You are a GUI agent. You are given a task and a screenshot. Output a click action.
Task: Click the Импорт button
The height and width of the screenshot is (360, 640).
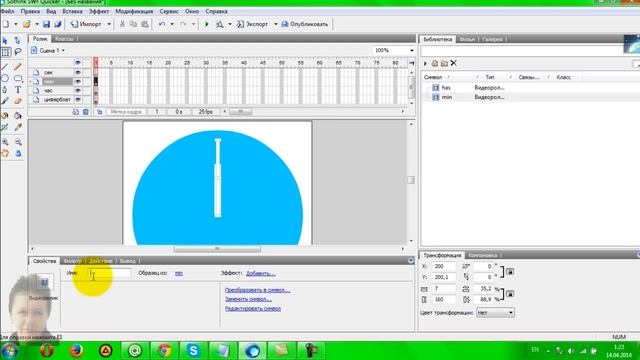coord(86,24)
